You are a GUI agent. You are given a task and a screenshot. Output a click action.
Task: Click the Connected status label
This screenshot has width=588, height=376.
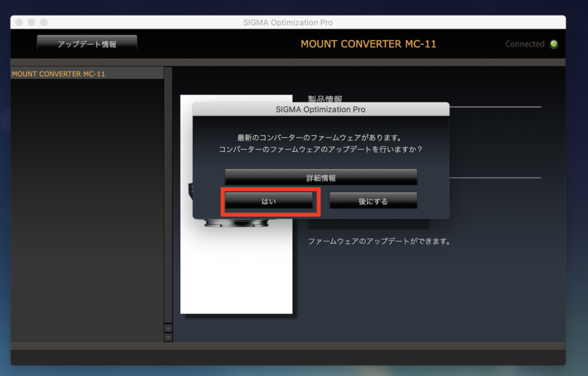[x=525, y=44]
